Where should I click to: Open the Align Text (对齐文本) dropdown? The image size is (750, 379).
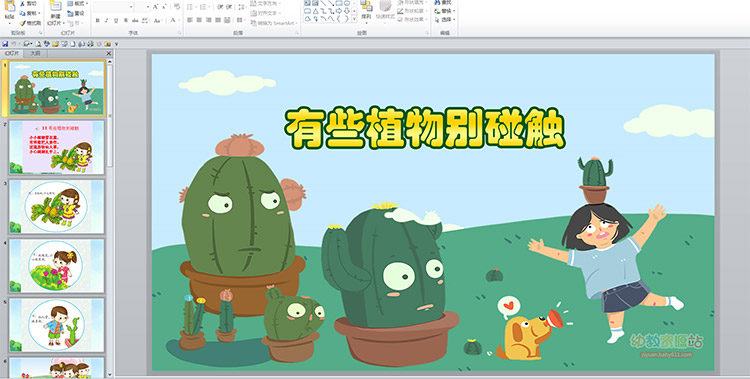(x=265, y=13)
